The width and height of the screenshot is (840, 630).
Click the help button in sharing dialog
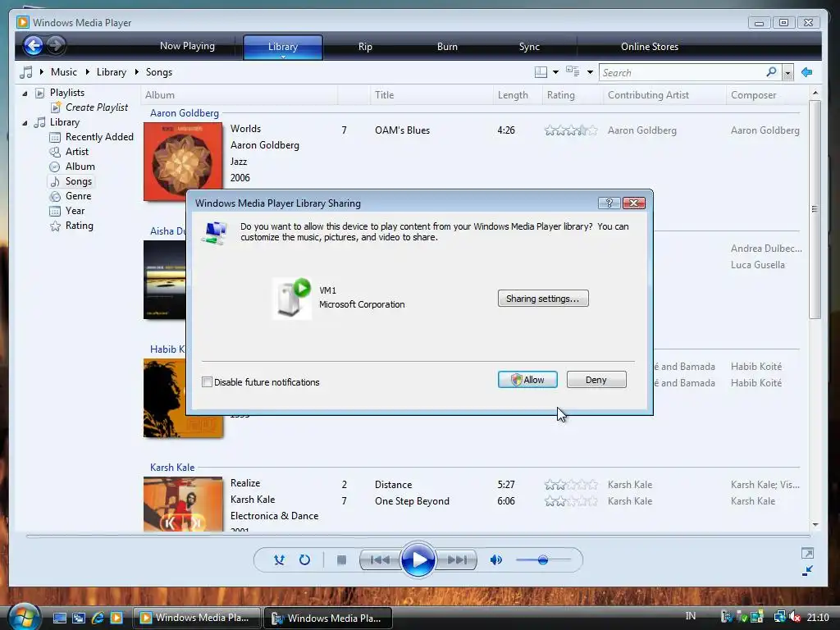click(609, 203)
